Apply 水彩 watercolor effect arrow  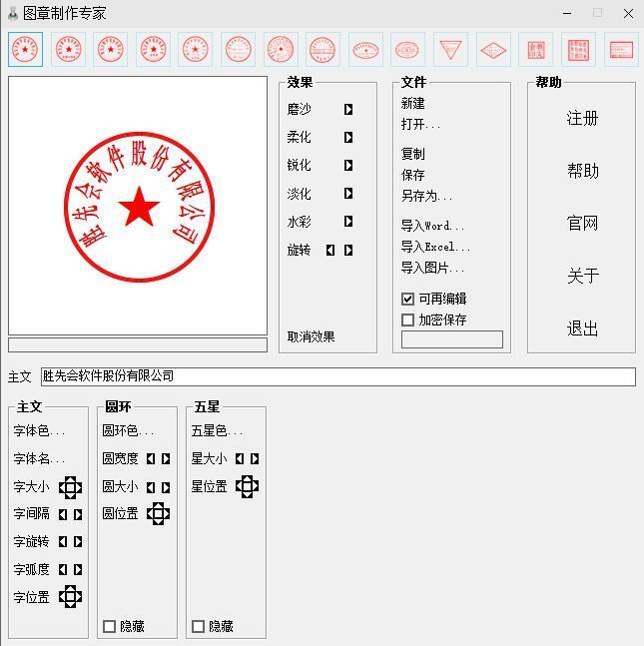click(x=348, y=222)
